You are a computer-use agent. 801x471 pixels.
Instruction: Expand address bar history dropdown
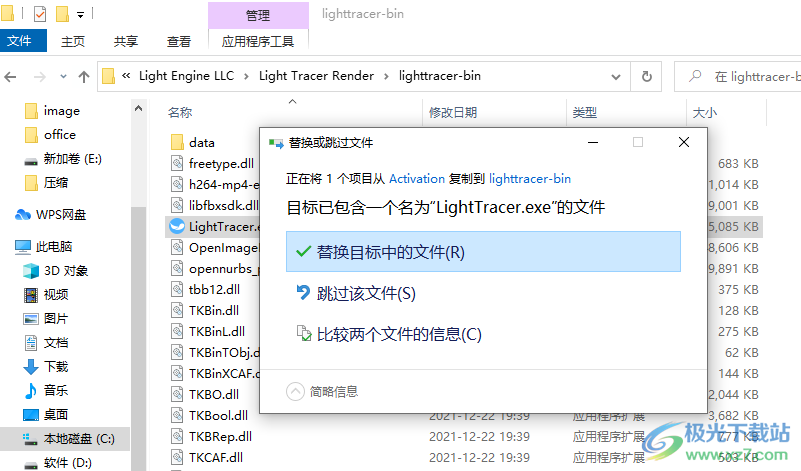[x=616, y=77]
